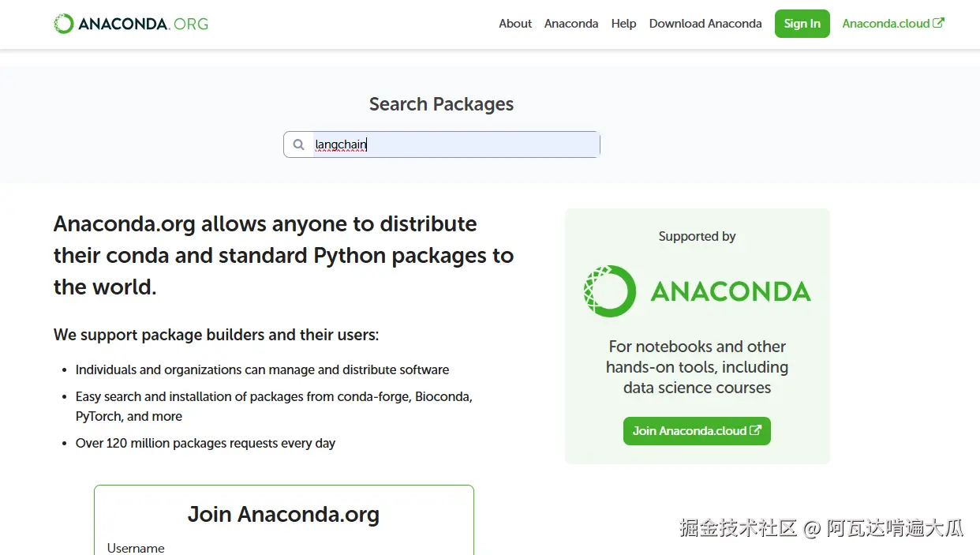Go to the Anaconda nav link
This screenshot has width=980, height=555.
click(571, 24)
